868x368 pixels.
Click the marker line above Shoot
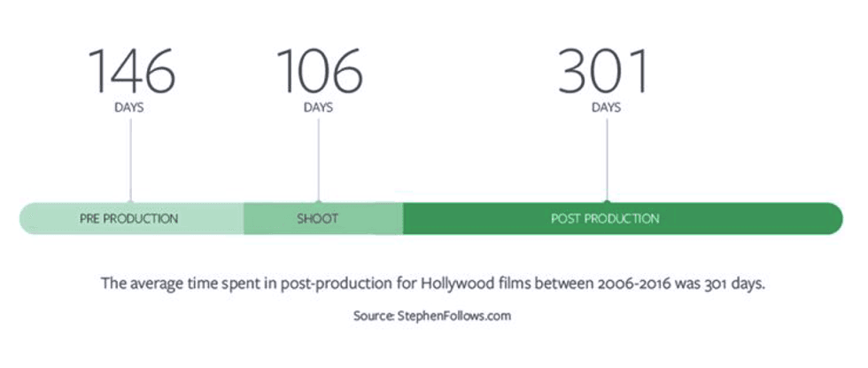click(x=318, y=160)
